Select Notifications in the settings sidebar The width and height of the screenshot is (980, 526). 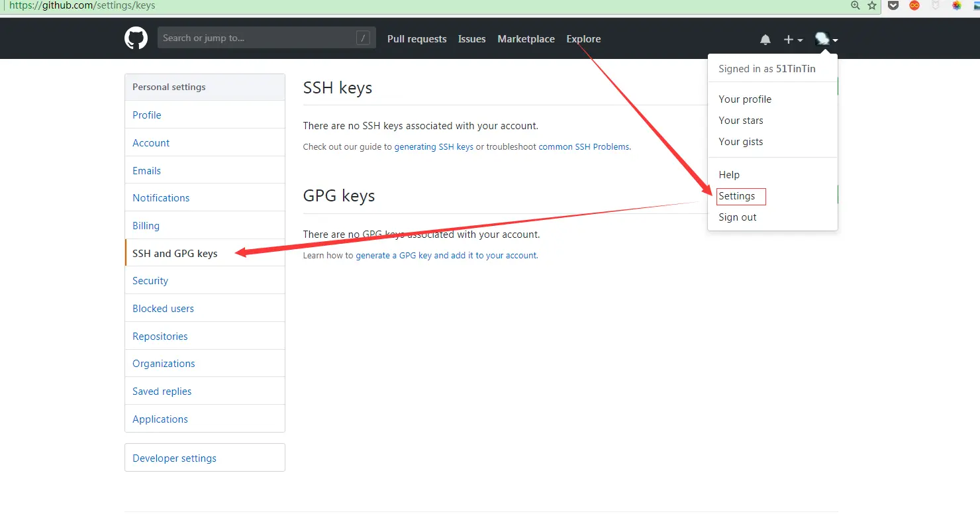[x=205, y=198]
